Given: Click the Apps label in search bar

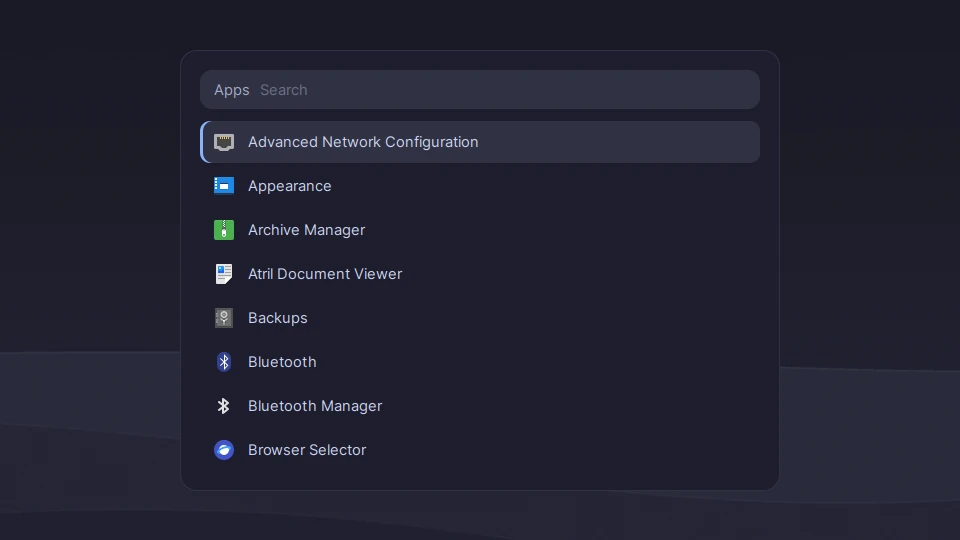Looking at the screenshot, I should tap(231, 90).
